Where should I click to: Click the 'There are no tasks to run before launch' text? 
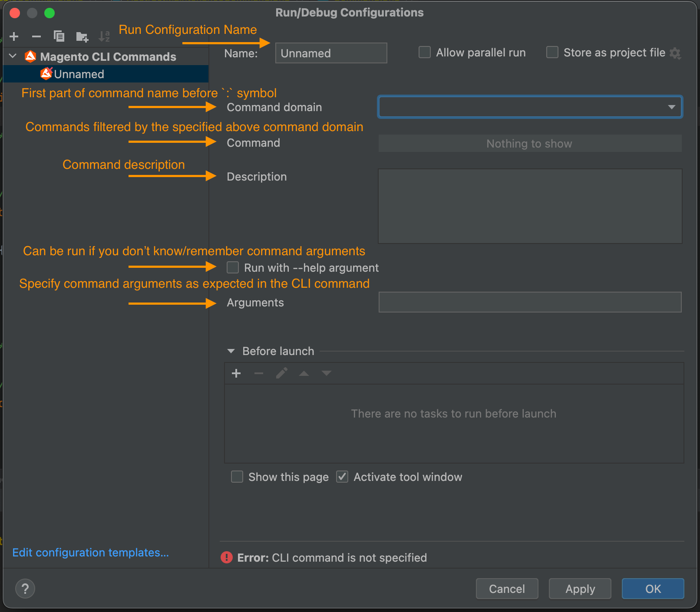454,414
